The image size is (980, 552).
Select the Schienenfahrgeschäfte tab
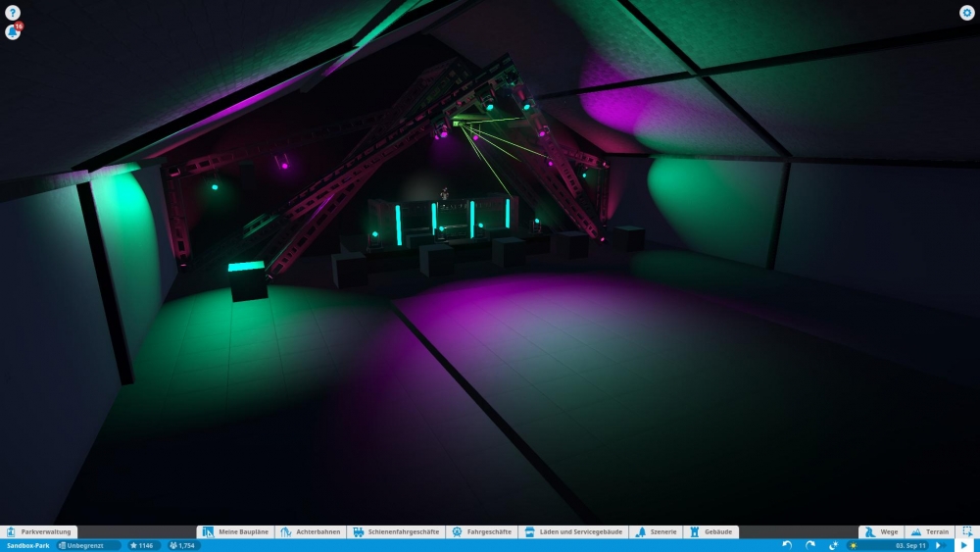396,532
